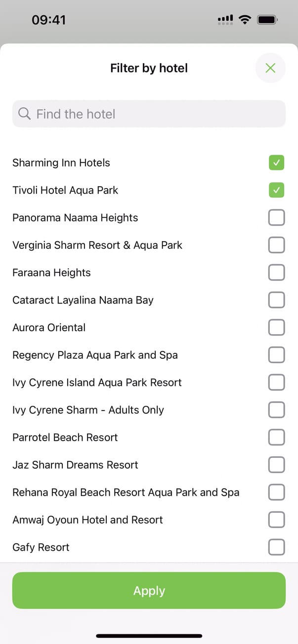Image resolution: width=298 pixels, height=644 pixels.
Task: Check Panorama Naama Heights checkbox
Action: coord(276,218)
